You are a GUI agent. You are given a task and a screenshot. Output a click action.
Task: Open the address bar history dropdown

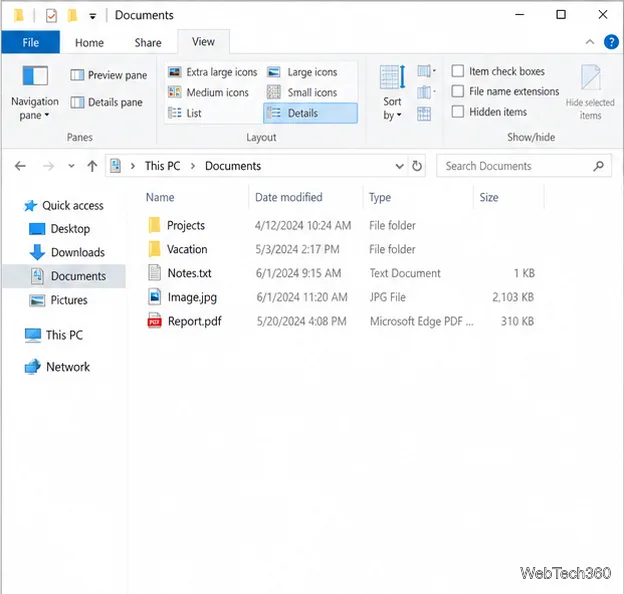(399, 166)
